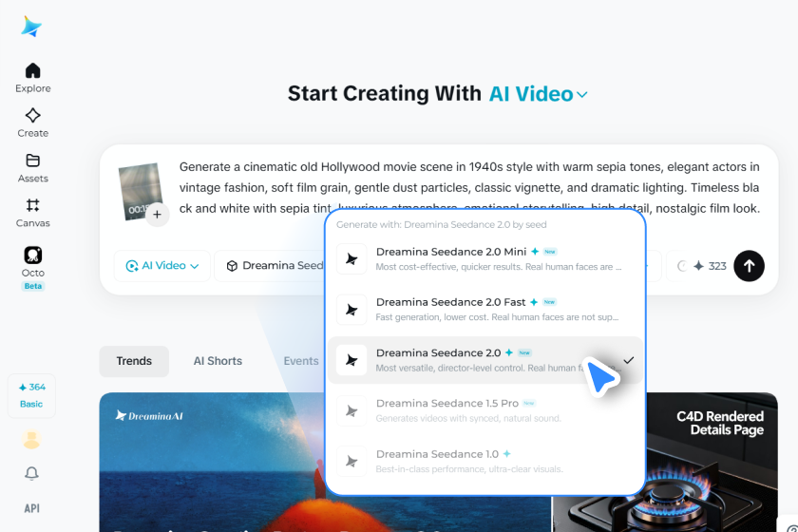The width and height of the screenshot is (798, 532).
Task: Click the Seedance 2.0 Fast model icon
Action: pyautogui.click(x=351, y=309)
